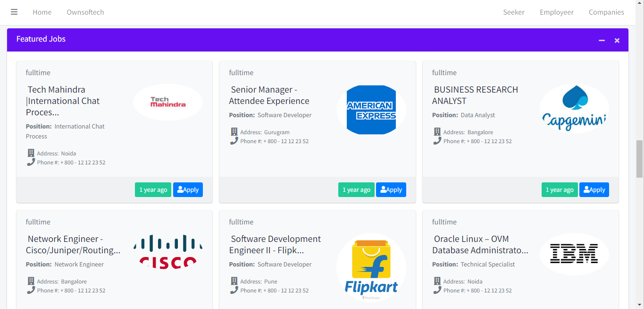Click the IBM company logo
644x309 pixels.
pyautogui.click(x=574, y=254)
